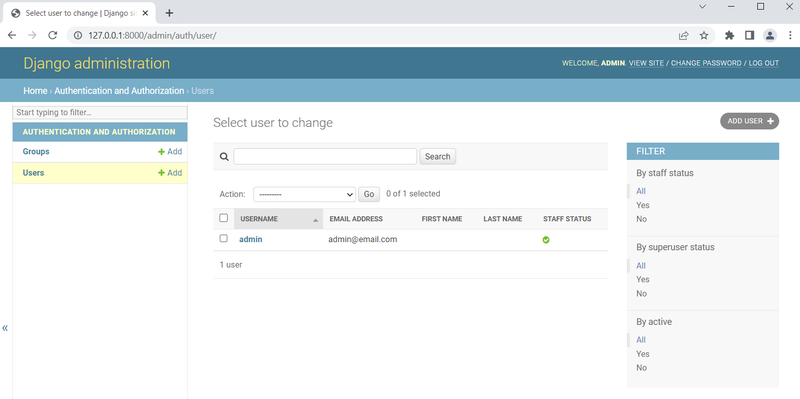Open the extensions puzzle icon
Image resolution: width=800 pixels, height=399 pixels.
[x=730, y=35]
